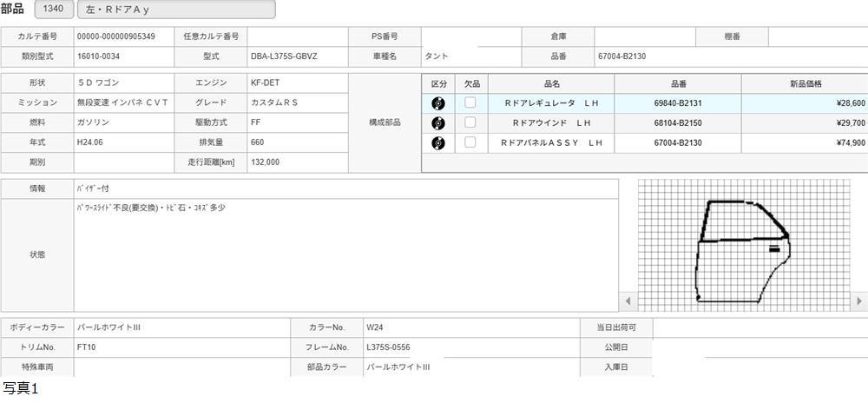Click the 新品価格 column header

804,83
